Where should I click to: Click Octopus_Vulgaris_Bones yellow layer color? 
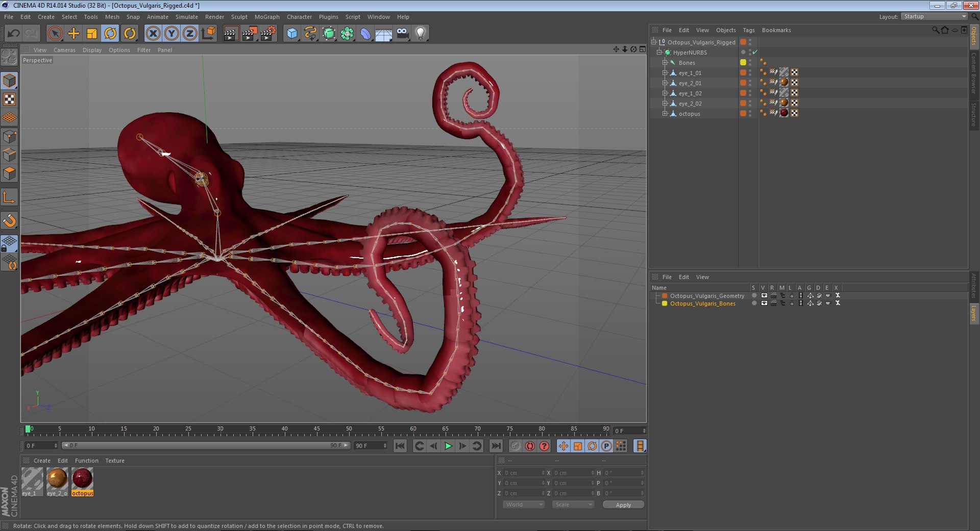[x=665, y=304]
